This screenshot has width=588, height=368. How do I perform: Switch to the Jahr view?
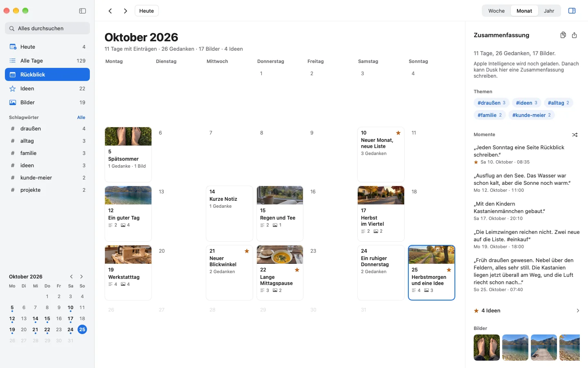coord(549,11)
